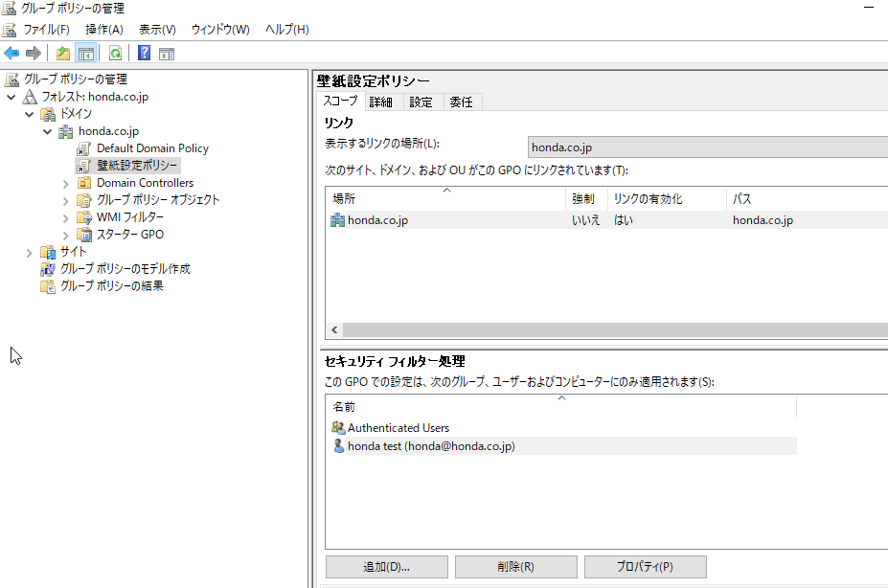Switch to the 委任 tab
888x588 pixels.
(461, 102)
